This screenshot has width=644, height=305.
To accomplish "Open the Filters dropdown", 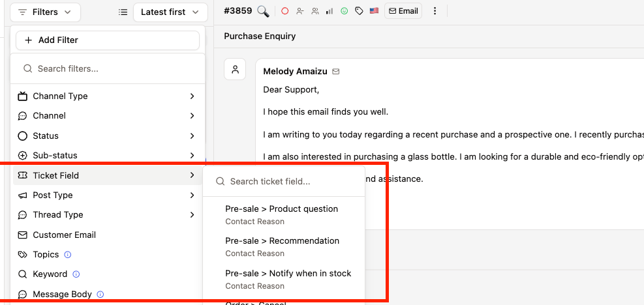I will [x=45, y=12].
